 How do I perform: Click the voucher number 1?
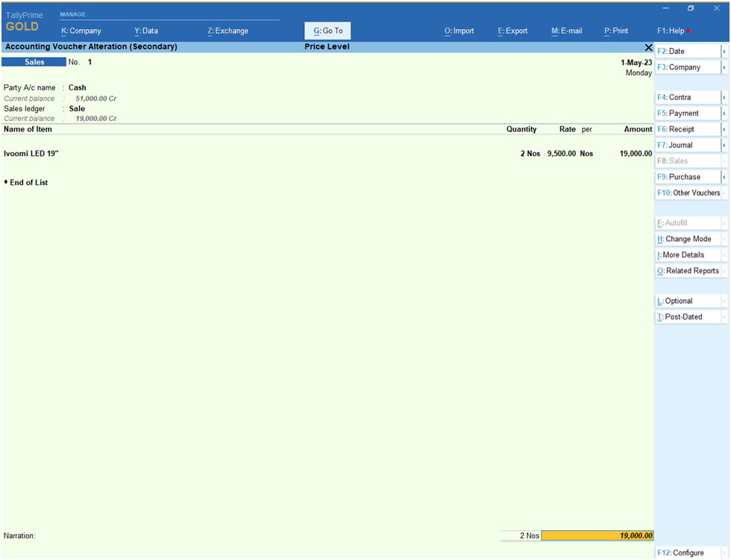pyautogui.click(x=90, y=62)
